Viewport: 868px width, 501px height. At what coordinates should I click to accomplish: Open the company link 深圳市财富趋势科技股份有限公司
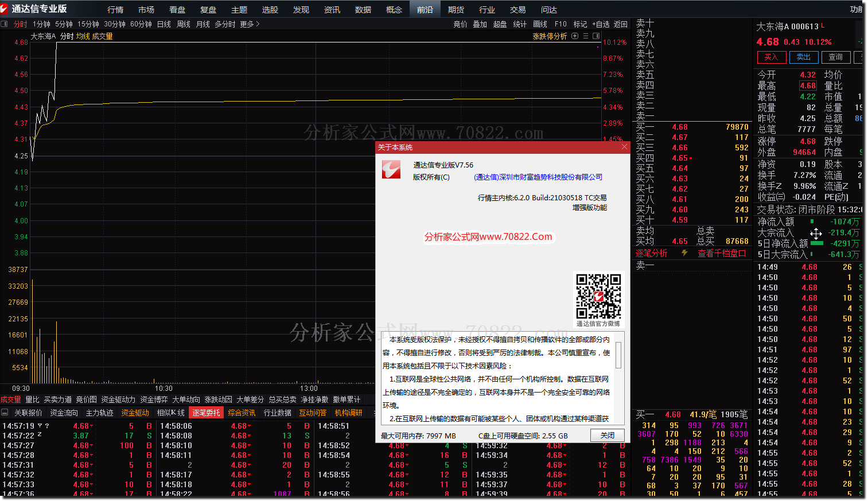[x=538, y=177]
